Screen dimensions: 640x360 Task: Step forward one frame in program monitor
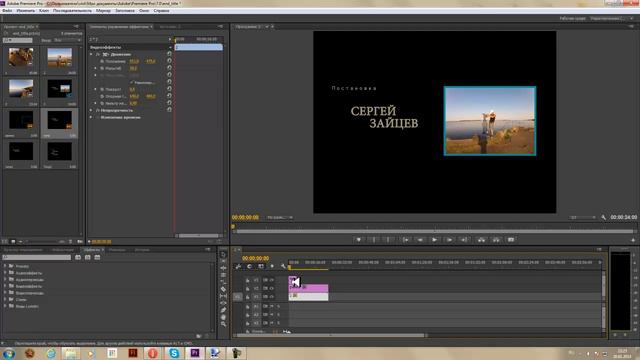click(449, 240)
